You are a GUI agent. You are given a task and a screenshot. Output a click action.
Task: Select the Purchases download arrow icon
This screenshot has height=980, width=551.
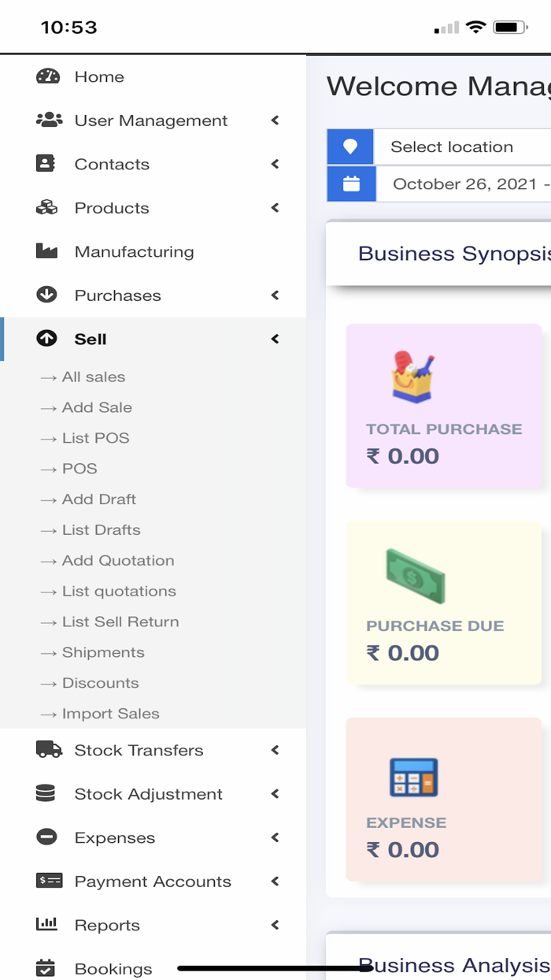(47, 295)
